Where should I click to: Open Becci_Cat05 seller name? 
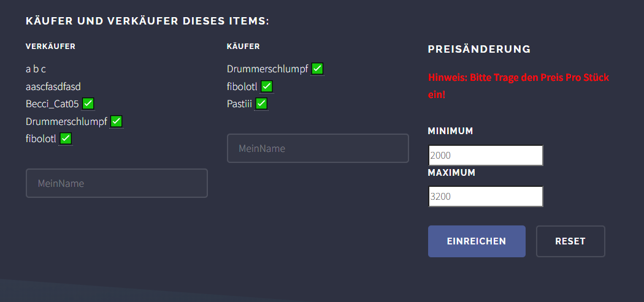coord(52,104)
